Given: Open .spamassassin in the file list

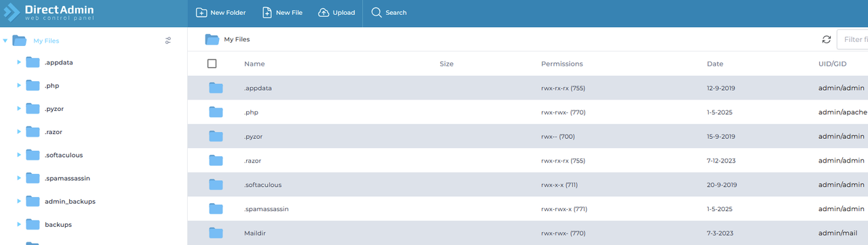Looking at the screenshot, I should (267, 209).
